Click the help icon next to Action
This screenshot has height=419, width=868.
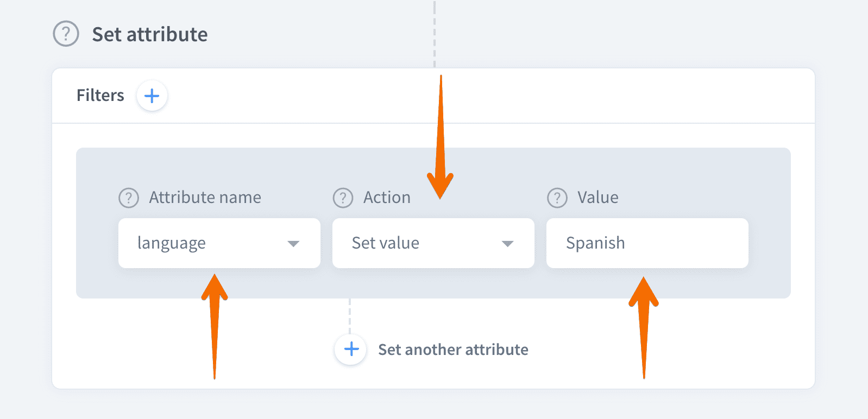pyautogui.click(x=343, y=198)
